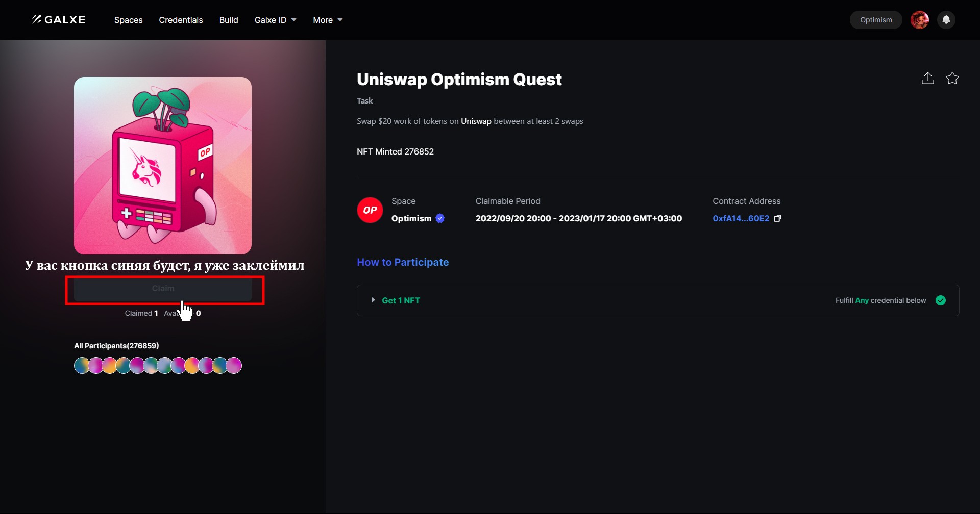This screenshot has width=980, height=514.
Task: Open the Optimism space name link
Action: coord(411,218)
